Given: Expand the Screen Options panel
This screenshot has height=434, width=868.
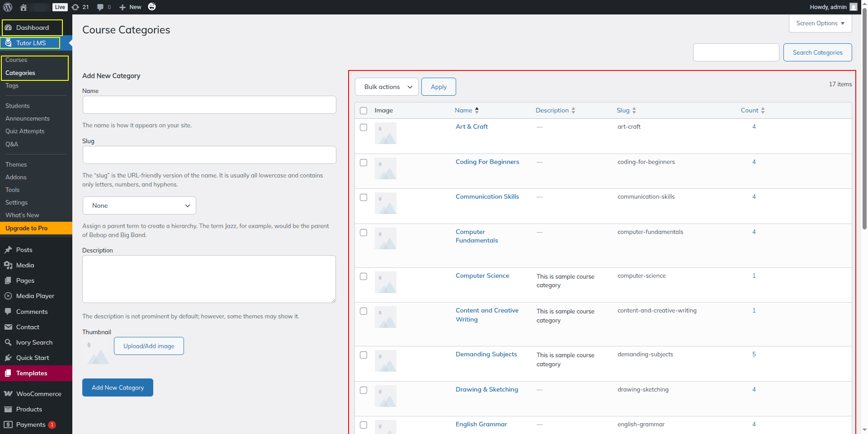Looking at the screenshot, I should [x=820, y=23].
